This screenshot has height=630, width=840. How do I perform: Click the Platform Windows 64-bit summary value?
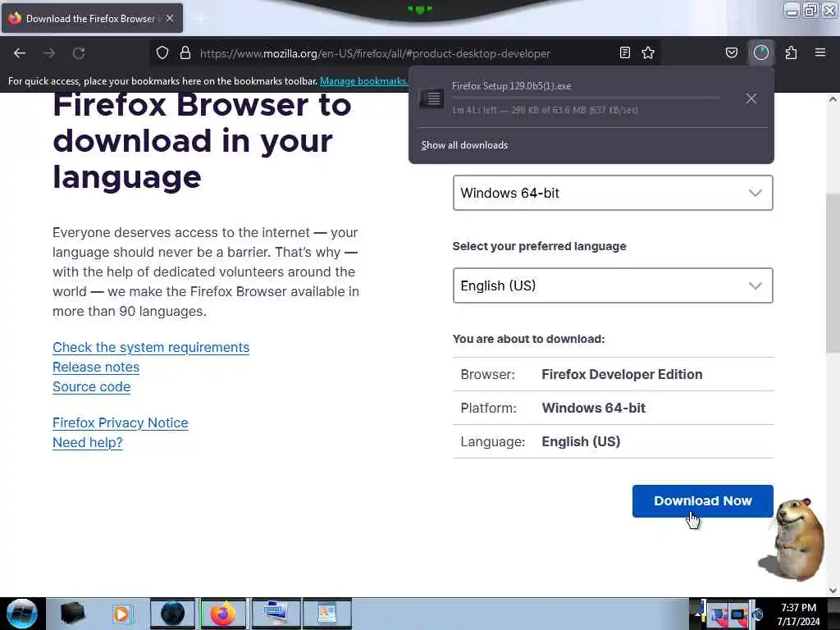pos(594,409)
